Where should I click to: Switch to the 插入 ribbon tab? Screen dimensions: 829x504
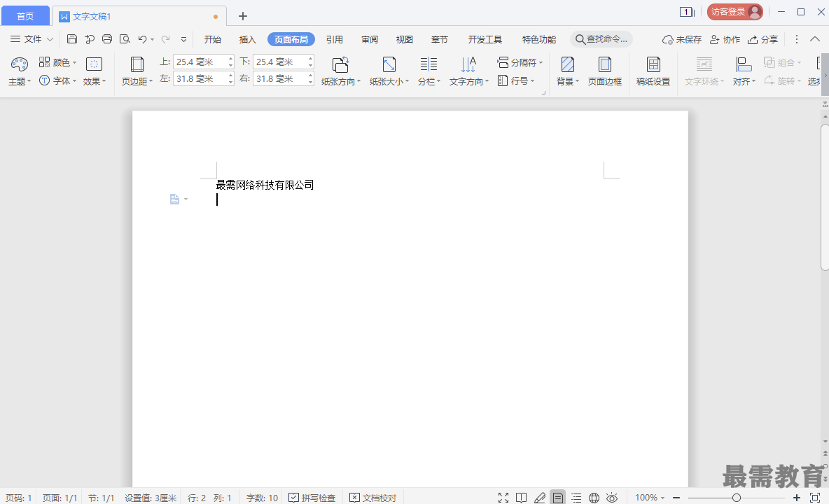247,40
